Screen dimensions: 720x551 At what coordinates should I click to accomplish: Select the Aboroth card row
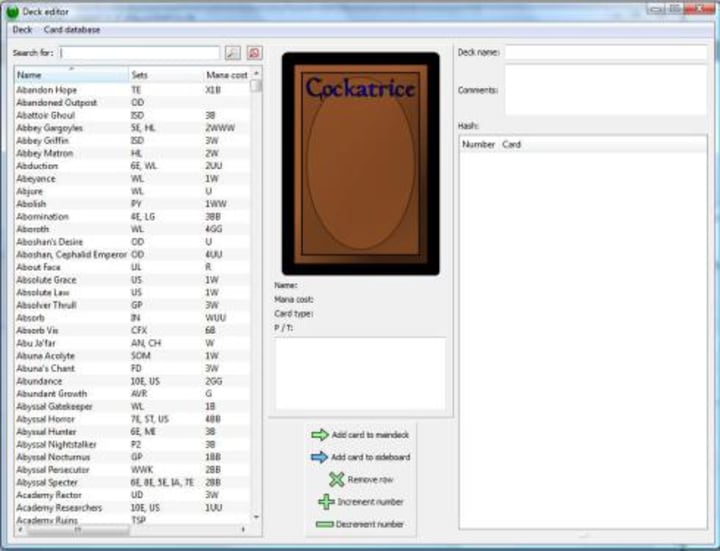click(133, 229)
